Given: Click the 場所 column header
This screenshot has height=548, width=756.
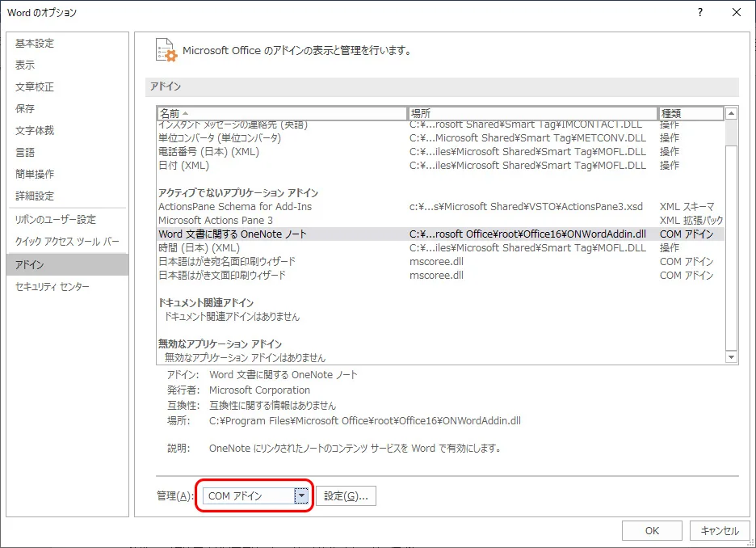Looking at the screenshot, I should coord(533,113).
